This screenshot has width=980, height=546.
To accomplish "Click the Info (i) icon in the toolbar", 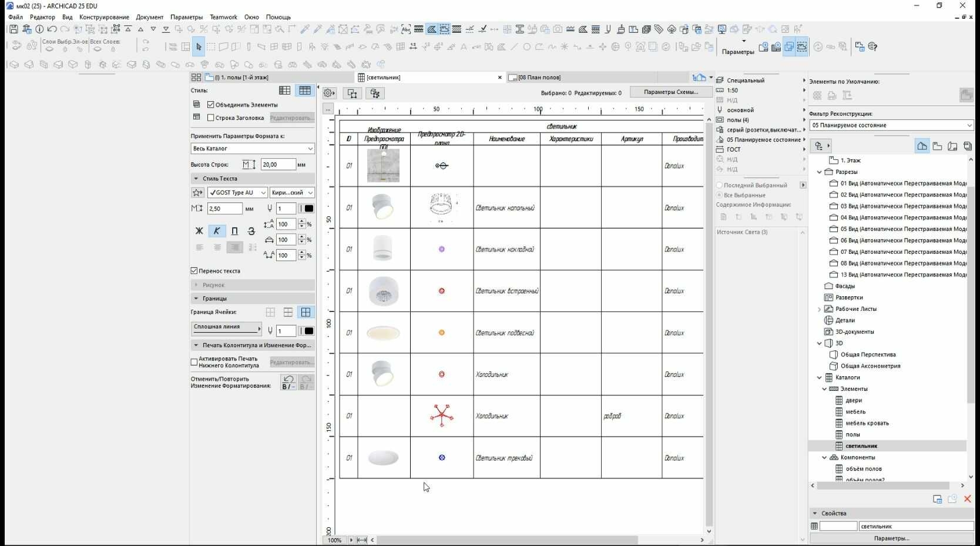I will point(39,29).
